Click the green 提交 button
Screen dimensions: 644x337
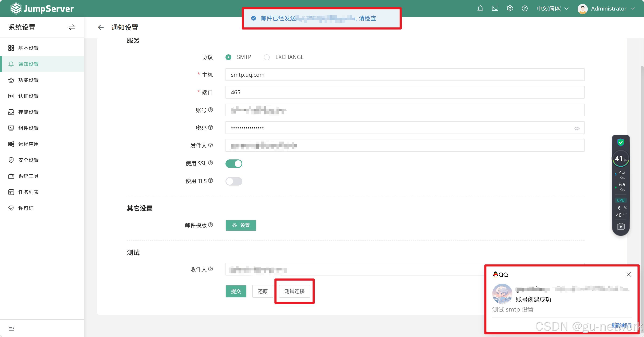pos(236,291)
